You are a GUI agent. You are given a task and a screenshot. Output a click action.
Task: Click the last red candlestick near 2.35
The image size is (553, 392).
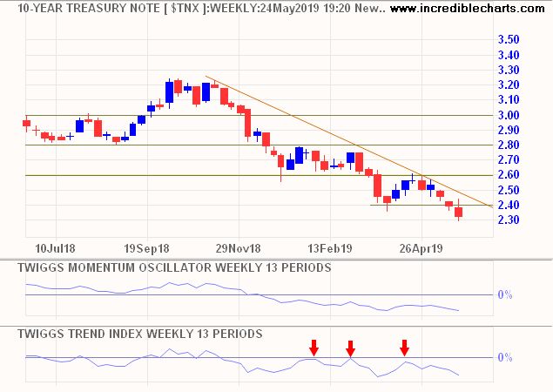[x=458, y=212]
